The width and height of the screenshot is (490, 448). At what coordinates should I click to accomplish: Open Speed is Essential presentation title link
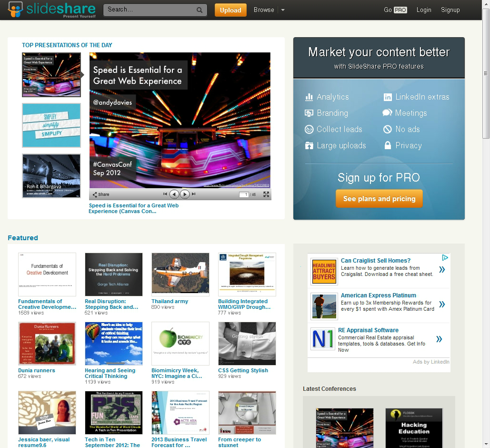click(133, 208)
